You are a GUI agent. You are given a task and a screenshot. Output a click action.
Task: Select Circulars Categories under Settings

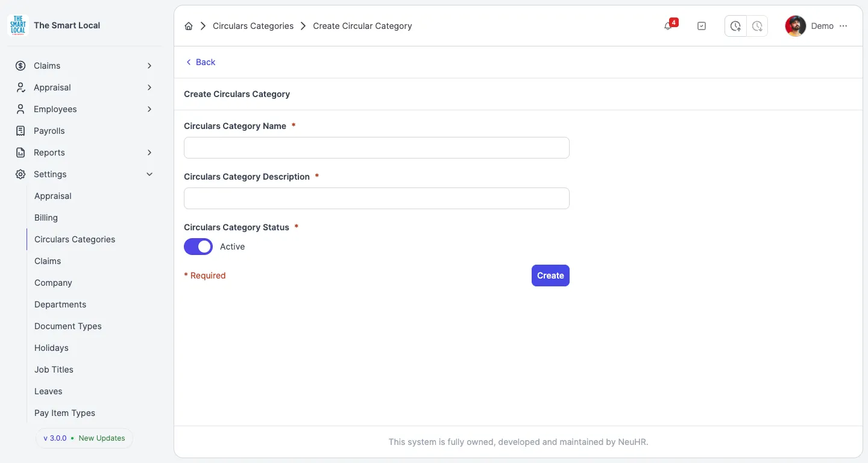coord(75,239)
